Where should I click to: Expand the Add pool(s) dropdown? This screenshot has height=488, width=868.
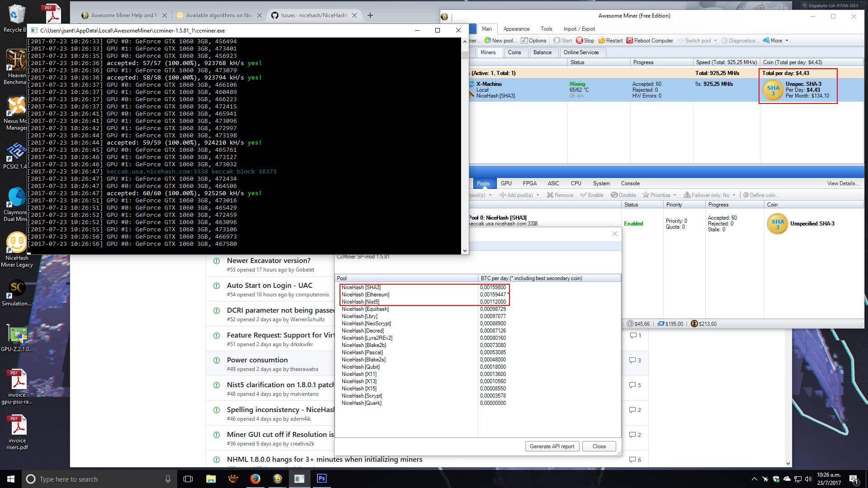point(538,195)
